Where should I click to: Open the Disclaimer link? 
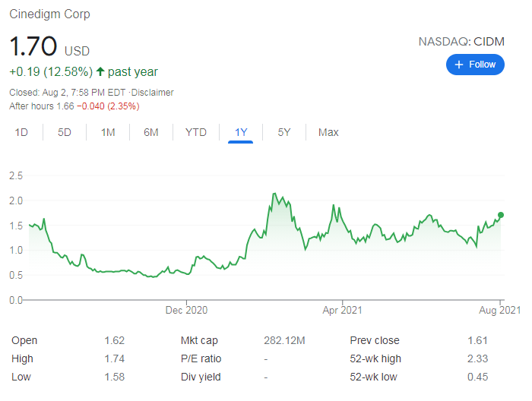152,93
